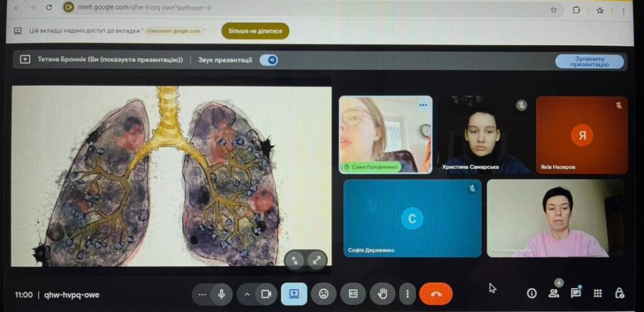644x312 pixels.
Task: Open the emoji reactions button
Action: pyautogui.click(x=323, y=294)
